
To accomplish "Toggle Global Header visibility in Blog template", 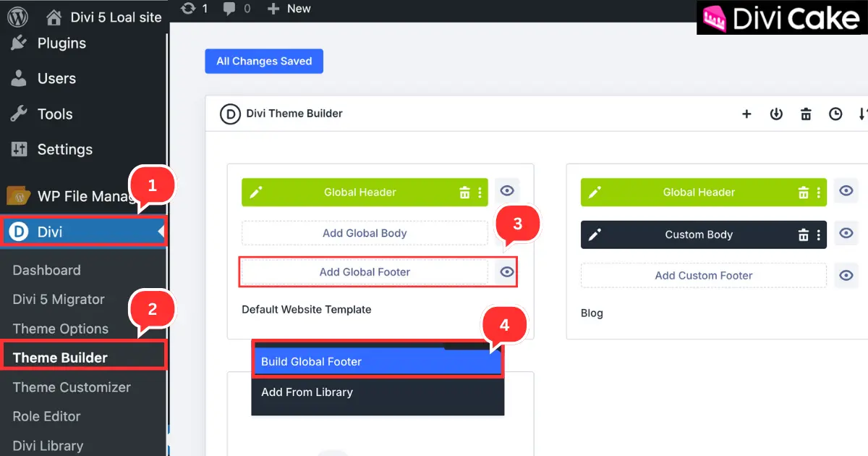I will click(x=846, y=192).
